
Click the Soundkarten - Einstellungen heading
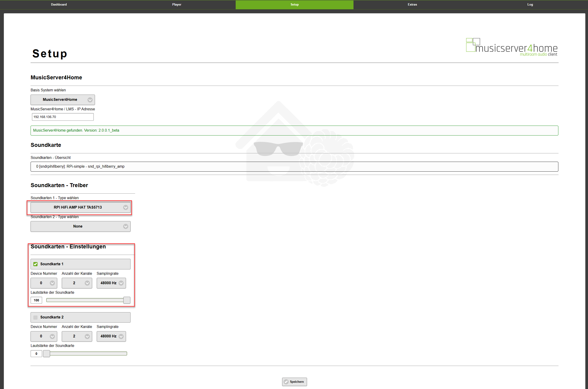coord(68,247)
